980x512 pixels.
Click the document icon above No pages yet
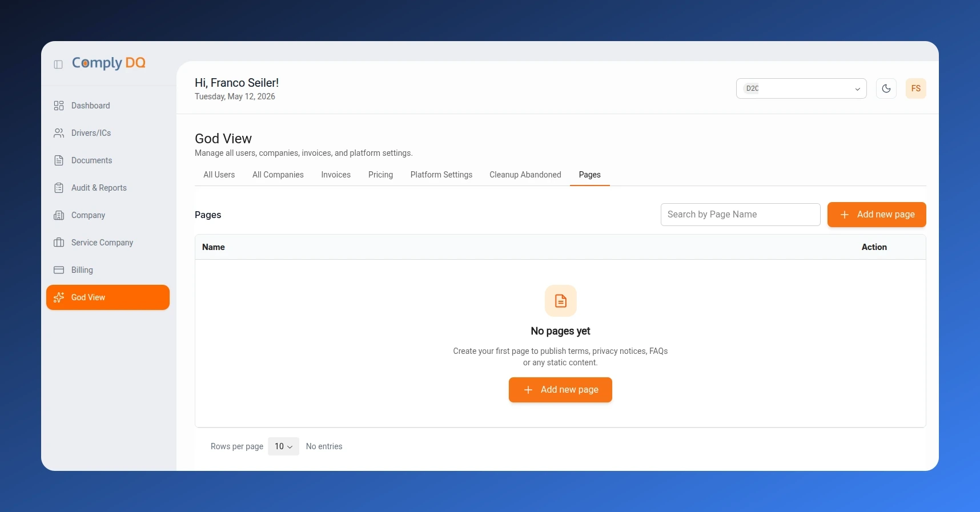[x=561, y=301]
